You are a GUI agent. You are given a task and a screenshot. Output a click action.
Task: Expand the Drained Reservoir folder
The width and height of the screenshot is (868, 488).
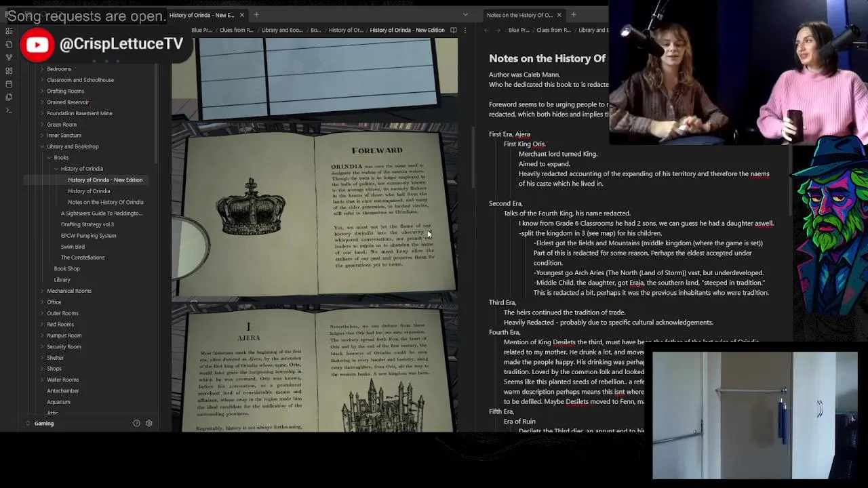coord(42,102)
